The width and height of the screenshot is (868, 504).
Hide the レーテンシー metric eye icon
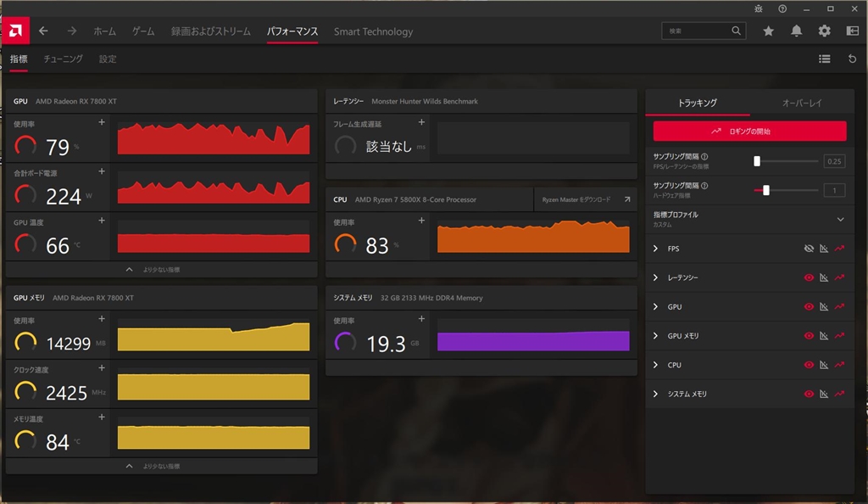pyautogui.click(x=809, y=277)
